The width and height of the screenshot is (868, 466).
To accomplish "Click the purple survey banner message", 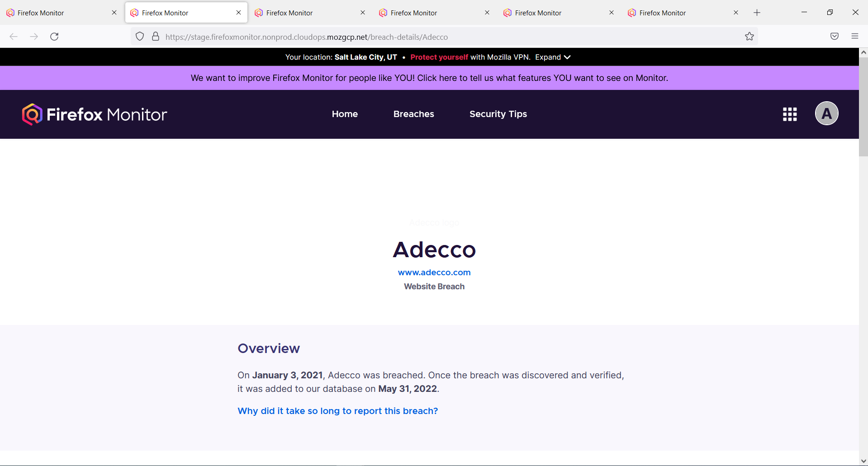I will (429, 78).
